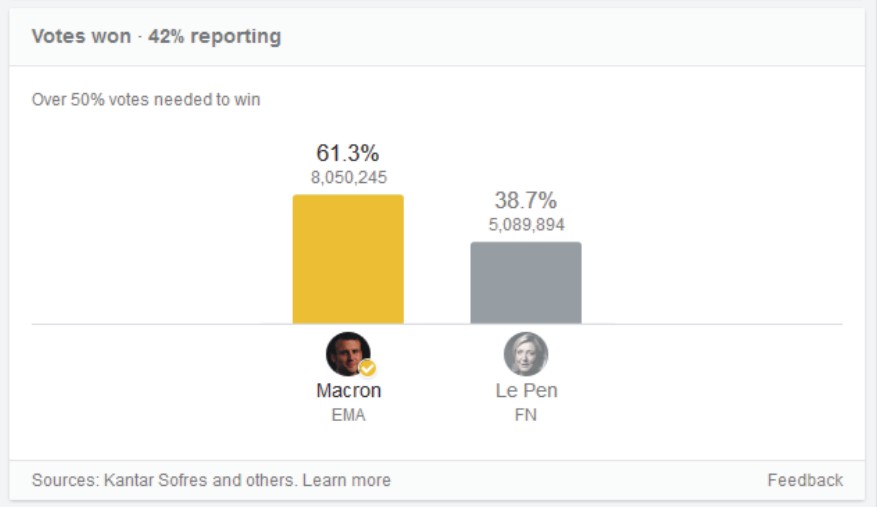Click the Le Pen candidate name
Screen dimensions: 877x507
526,391
